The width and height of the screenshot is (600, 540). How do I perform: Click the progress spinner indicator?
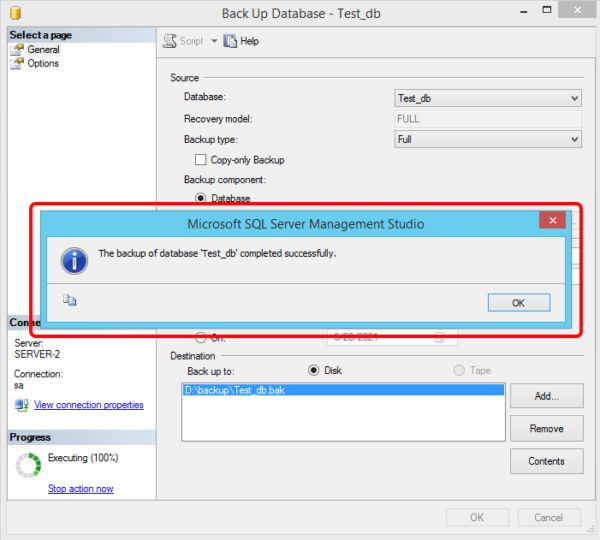click(x=28, y=465)
